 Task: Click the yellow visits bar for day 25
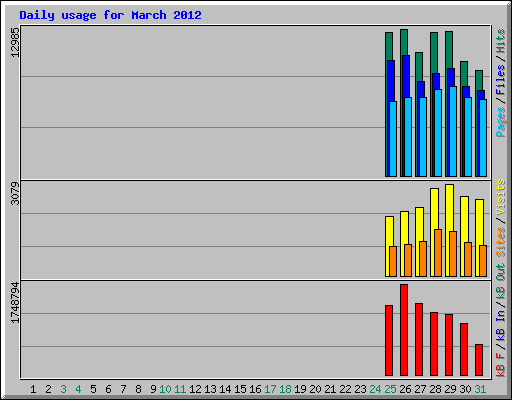(389, 231)
